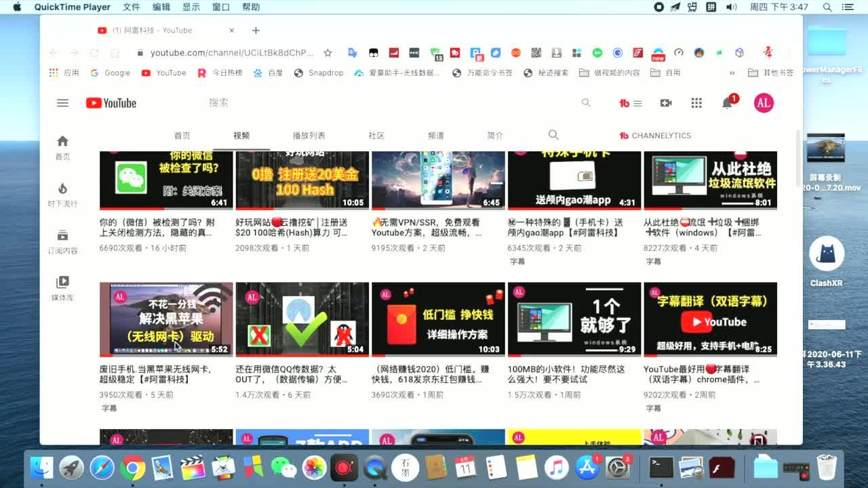Go to 首页 in the left sidebar
868x488 pixels.
[62, 147]
